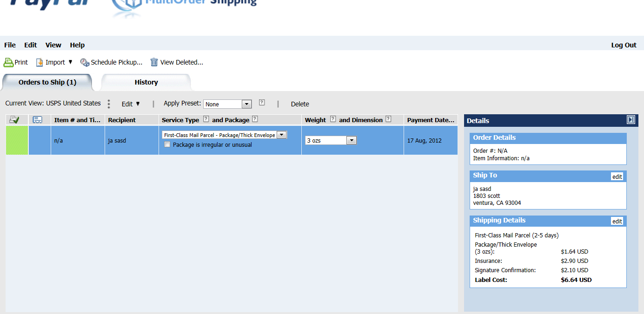Expand the Edit dropdown in view bar
The height and width of the screenshot is (314, 644).
tap(131, 104)
